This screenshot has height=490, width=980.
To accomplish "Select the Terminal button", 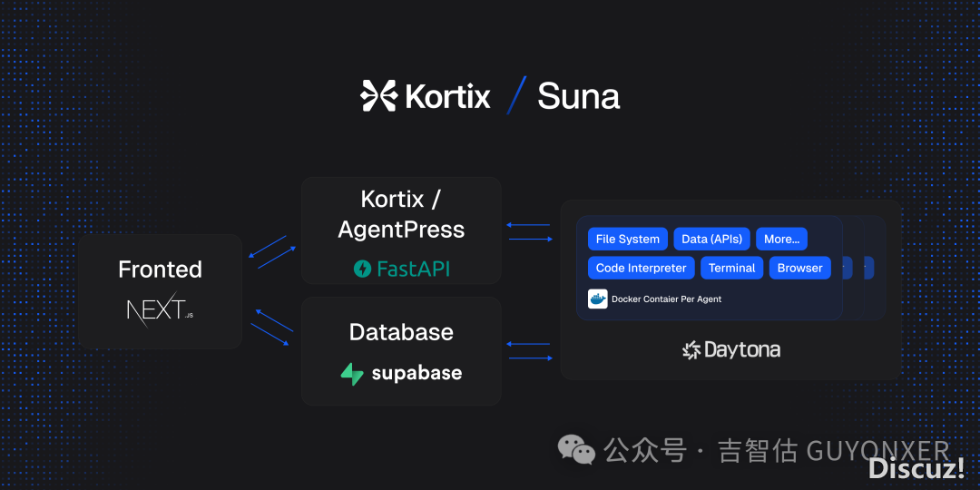I will point(732,268).
